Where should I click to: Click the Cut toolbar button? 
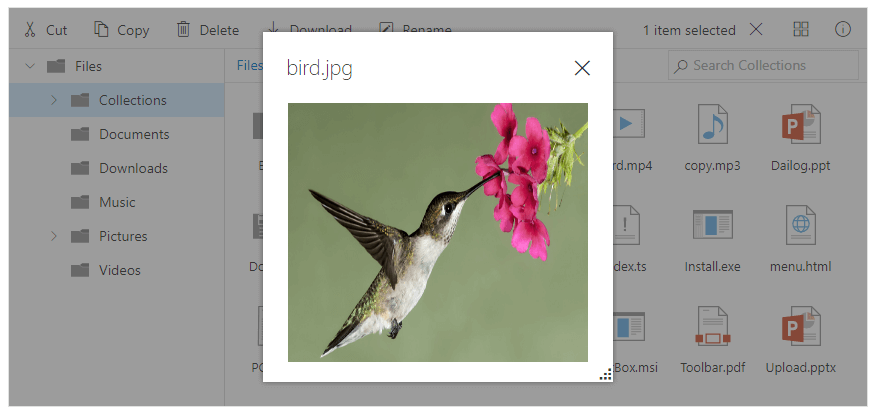[46, 30]
